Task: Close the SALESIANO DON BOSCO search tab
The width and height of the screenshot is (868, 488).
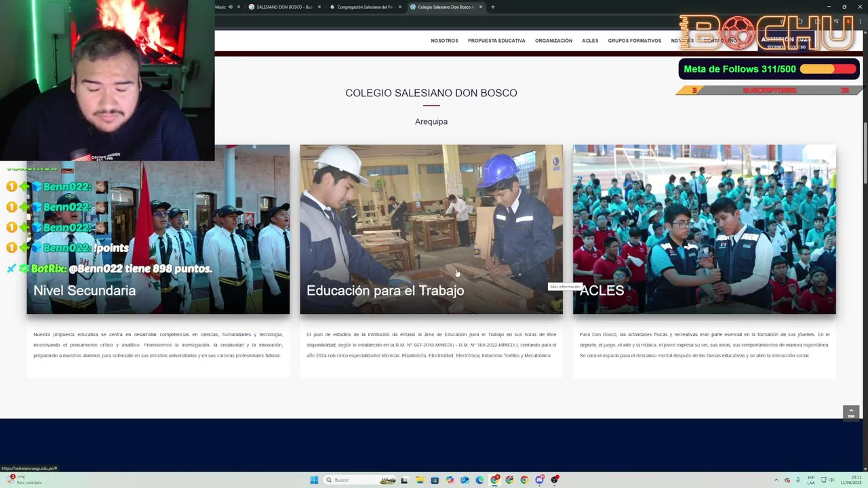Action: click(319, 7)
